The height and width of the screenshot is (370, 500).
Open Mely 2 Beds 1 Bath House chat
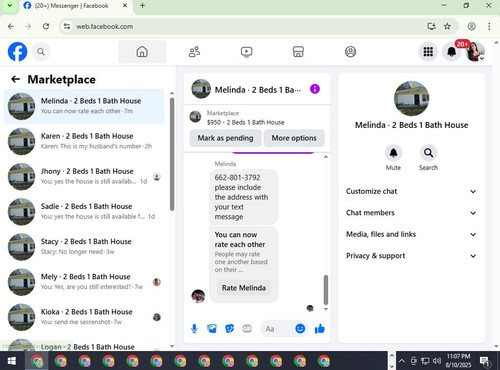(84, 282)
